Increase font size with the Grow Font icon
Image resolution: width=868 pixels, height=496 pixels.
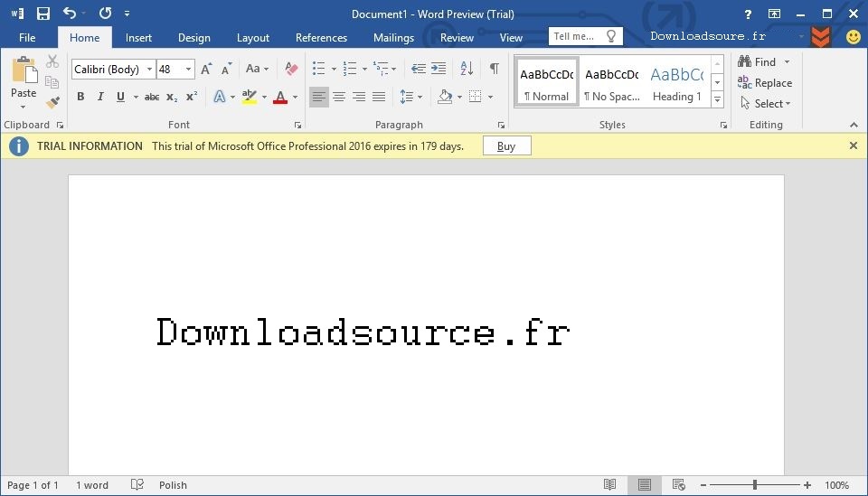(x=206, y=70)
